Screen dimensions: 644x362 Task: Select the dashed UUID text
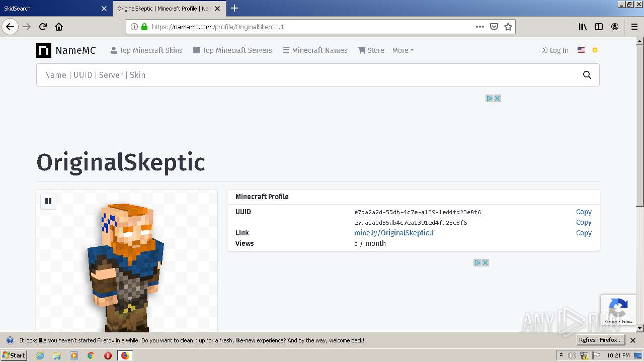[x=418, y=212]
